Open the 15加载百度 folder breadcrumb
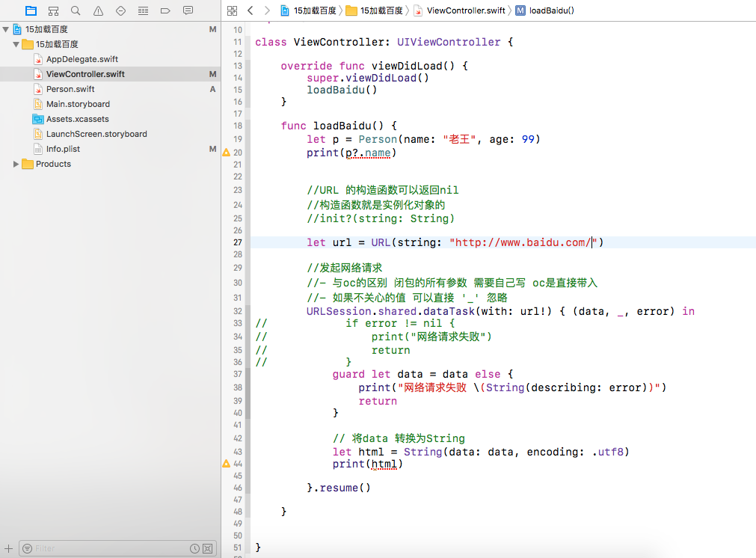Screen dimensions: 756x558 [375, 10]
